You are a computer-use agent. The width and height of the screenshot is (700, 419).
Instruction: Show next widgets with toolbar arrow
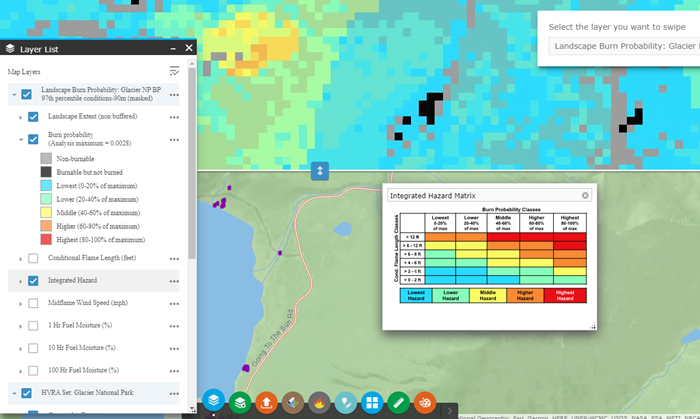point(450,411)
